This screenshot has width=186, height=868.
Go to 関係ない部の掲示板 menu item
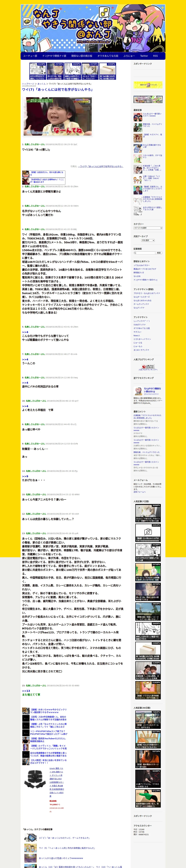point(82,56)
